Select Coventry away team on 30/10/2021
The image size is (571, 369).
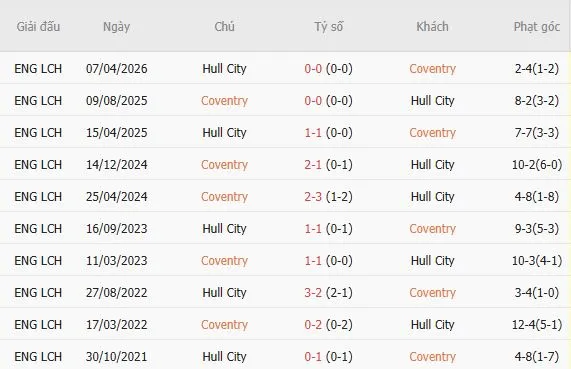pyautogui.click(x=432, y=357)
